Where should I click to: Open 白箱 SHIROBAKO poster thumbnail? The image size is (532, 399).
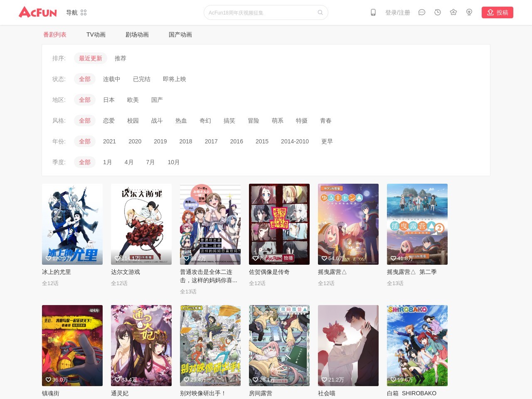point(417,345)
